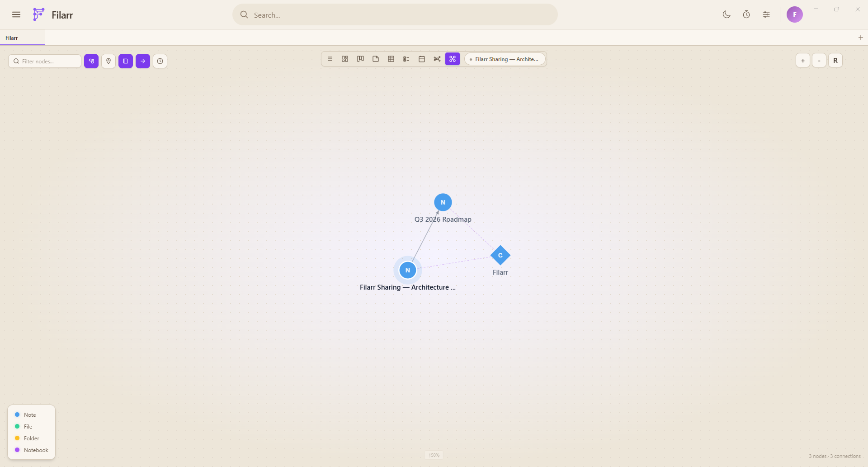Click the Filarr logo icon
868x467 pixels.
click(x=39, y=14)
